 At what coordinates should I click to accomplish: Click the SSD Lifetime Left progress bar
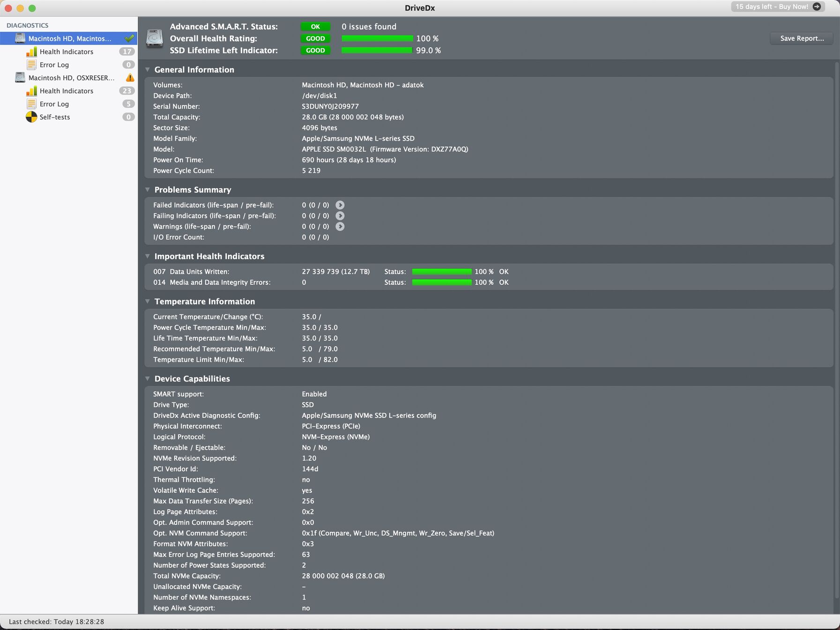tap(377, 50)
